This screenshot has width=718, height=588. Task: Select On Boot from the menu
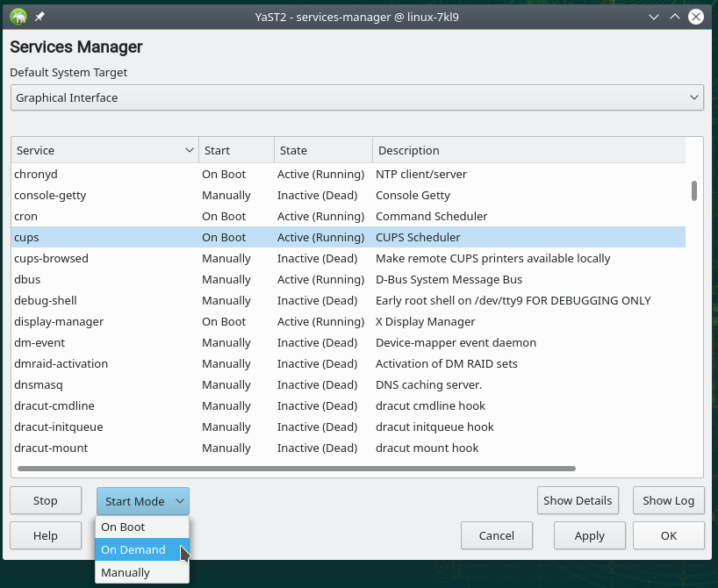(x=141, y=527)
